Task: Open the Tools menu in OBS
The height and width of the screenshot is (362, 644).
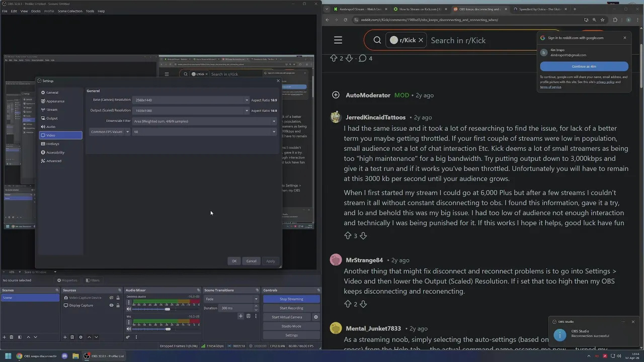Action: coord(90,11)
